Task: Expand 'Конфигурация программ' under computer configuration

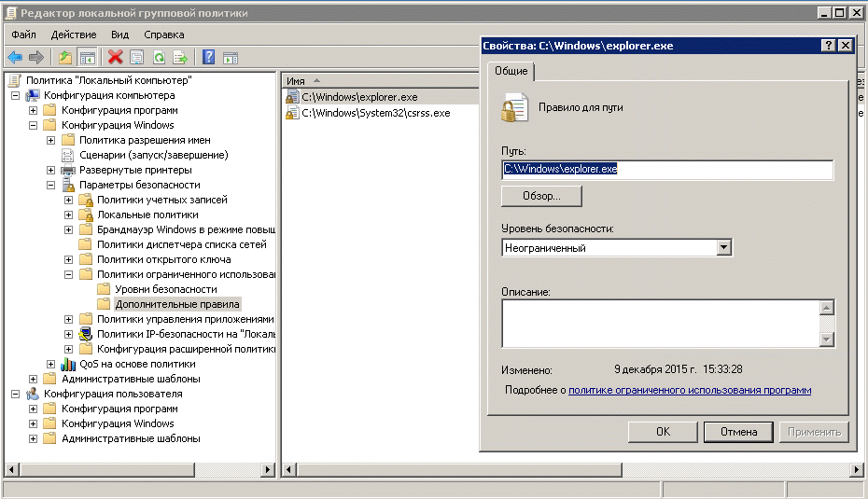Action: [34, 110]
